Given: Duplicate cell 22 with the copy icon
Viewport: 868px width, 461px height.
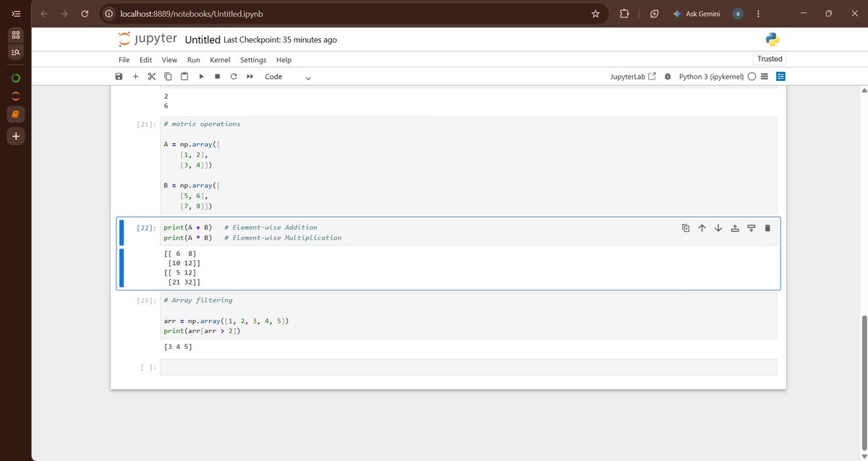Looking at the screenshot, I should point(686,228).
